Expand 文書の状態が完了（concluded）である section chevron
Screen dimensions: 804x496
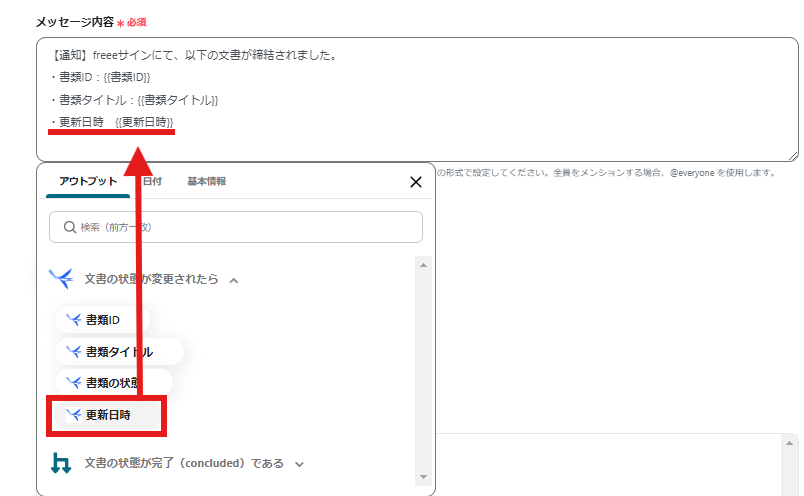[299, 464]
